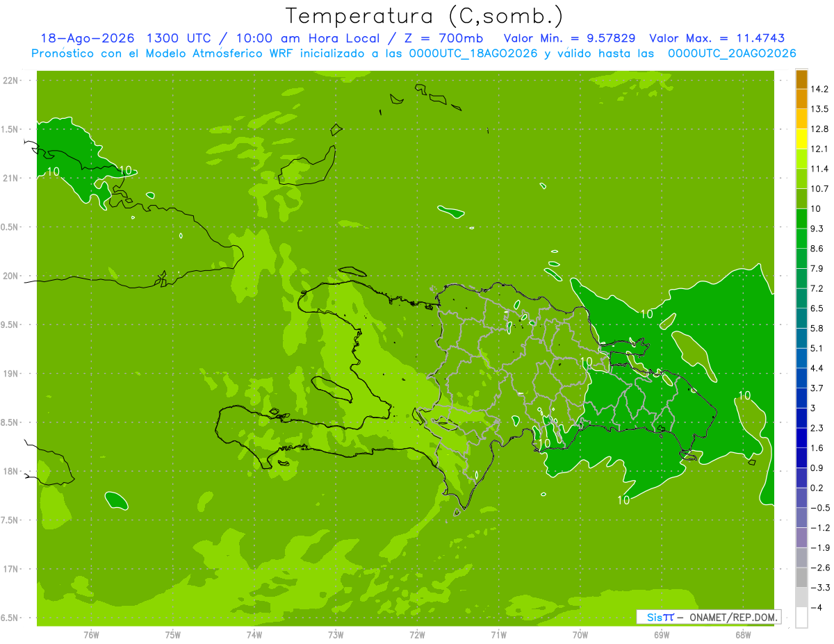Click the "72W" longitude axis label

point(417,635)
